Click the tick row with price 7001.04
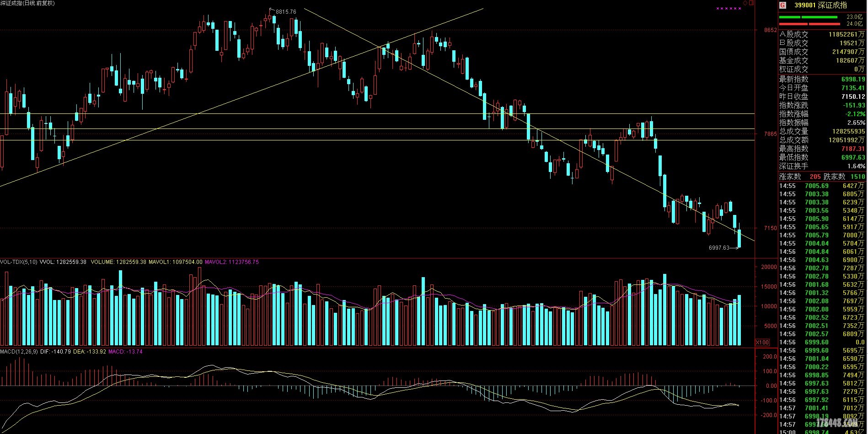The height and width of the screenshot is (434, 868). (x=822, y=359)
